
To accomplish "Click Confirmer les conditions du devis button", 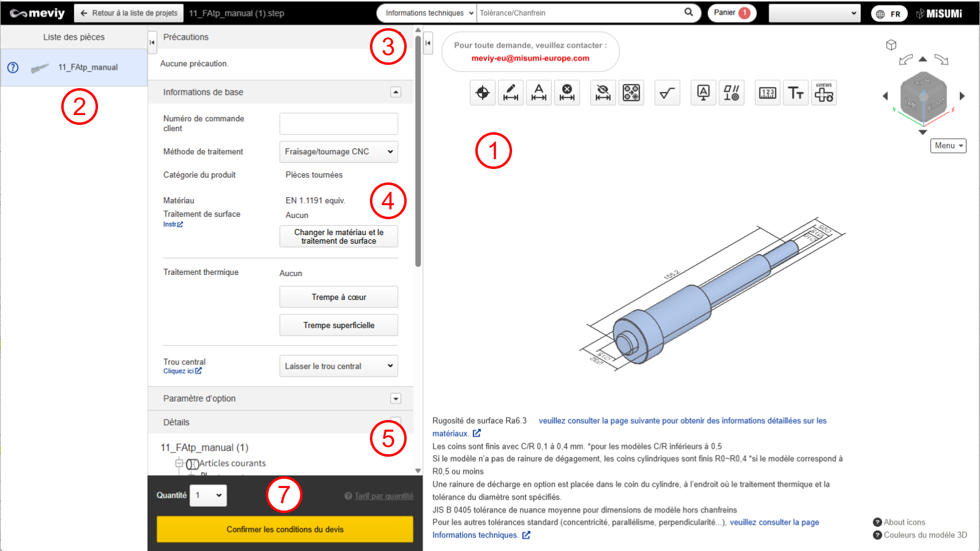I will pyautogui.click(x=285, y=529).
